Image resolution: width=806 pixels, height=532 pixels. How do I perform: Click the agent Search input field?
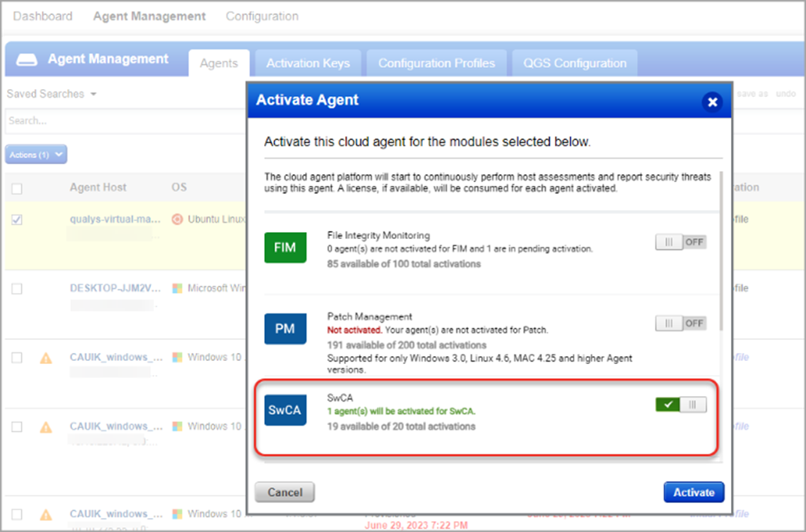tap(125, 121)
